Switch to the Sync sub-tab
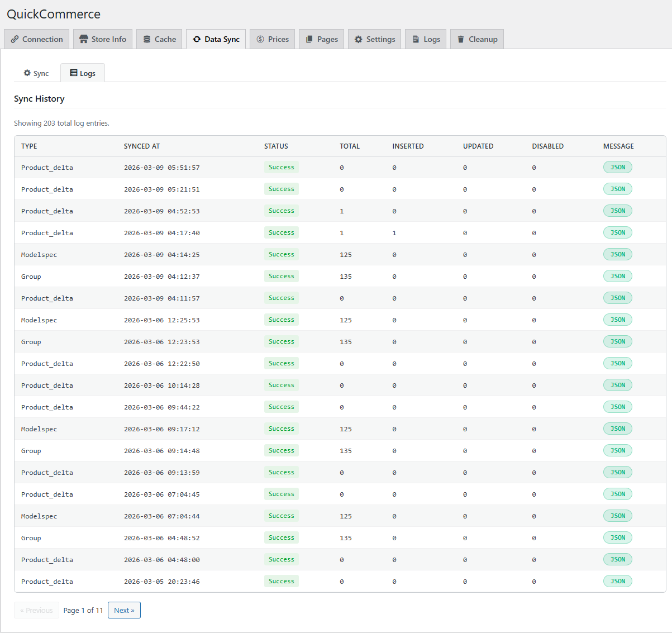 [x=36, y=73]
